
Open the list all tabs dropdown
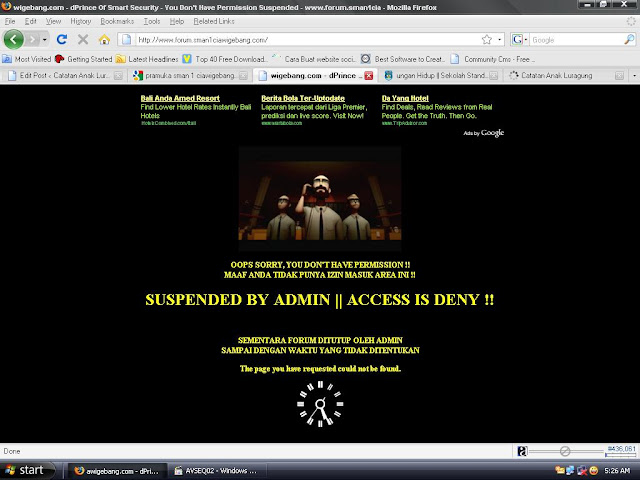(634, 76)
